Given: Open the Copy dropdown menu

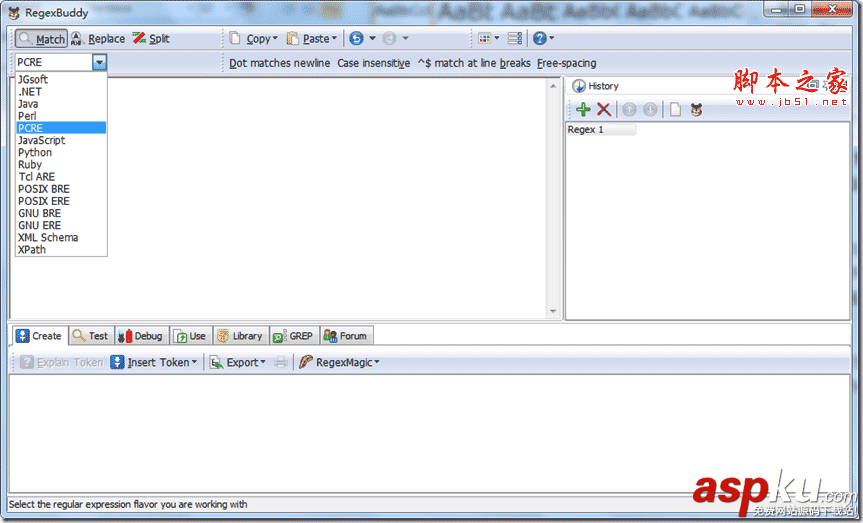Looking at the screenshot, I should [x=253, y=39].
